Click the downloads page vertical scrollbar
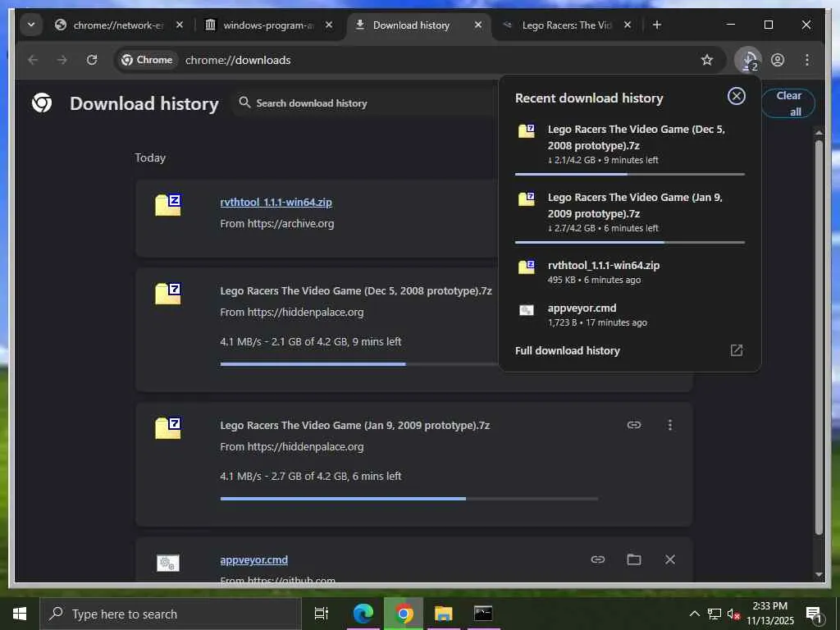840x630 pixels. pyautogui.click(x=818, y=337)
